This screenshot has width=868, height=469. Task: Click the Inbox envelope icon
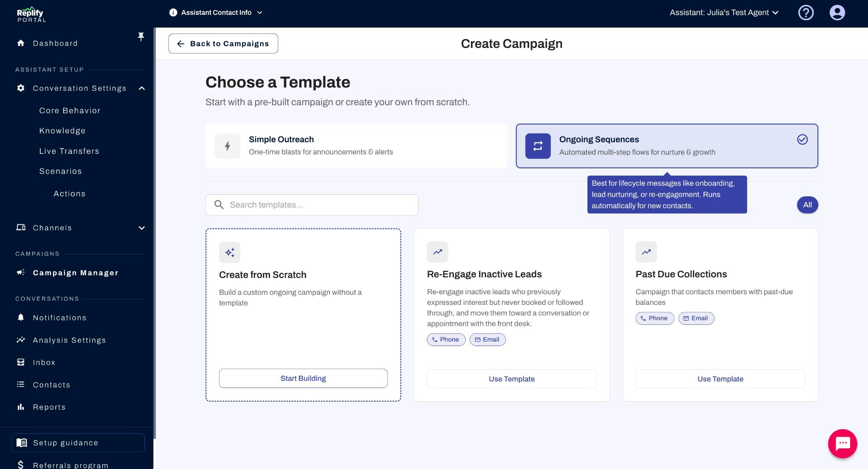(20, 362)
